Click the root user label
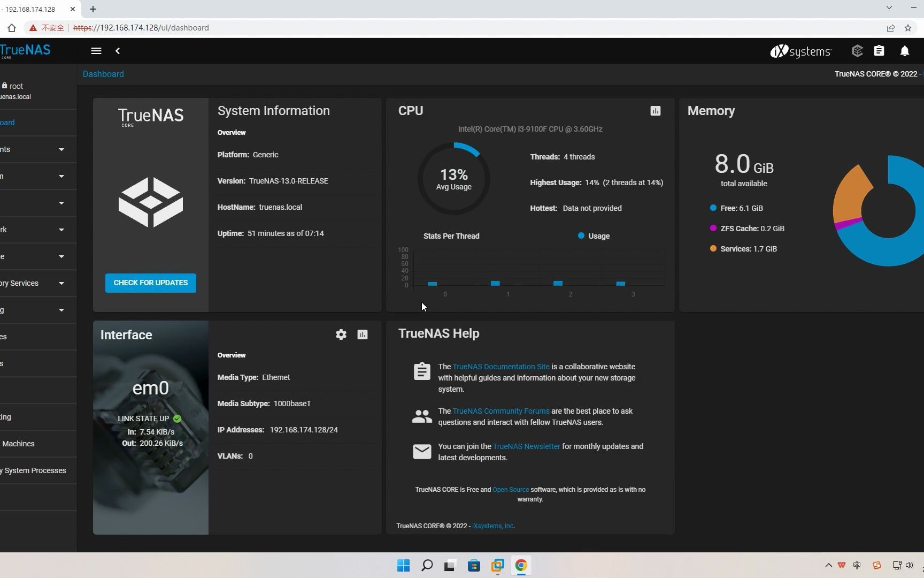 (x=16, y=86)
